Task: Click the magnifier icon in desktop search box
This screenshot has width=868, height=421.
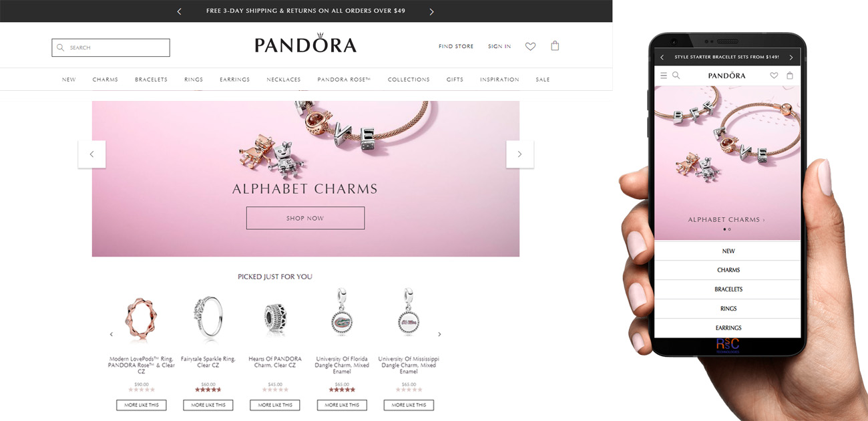Action: [61, 47]
